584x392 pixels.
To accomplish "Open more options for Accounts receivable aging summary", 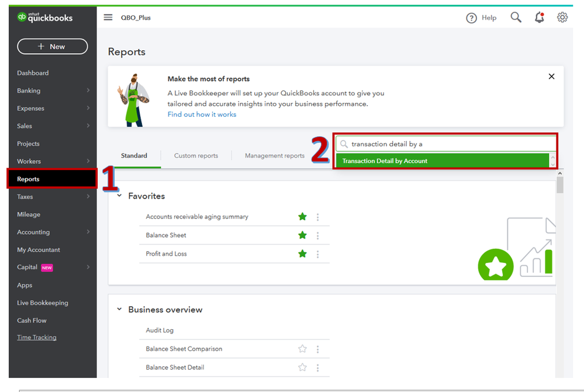I will click(317, 217).
